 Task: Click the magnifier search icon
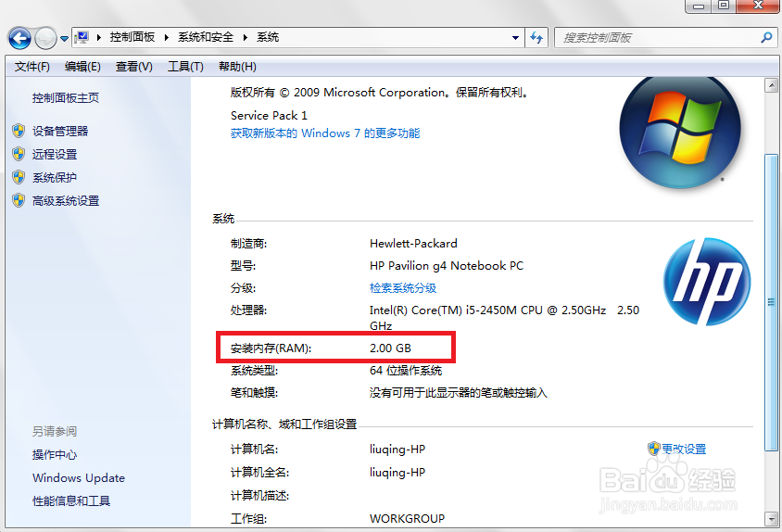pos(766,37)
